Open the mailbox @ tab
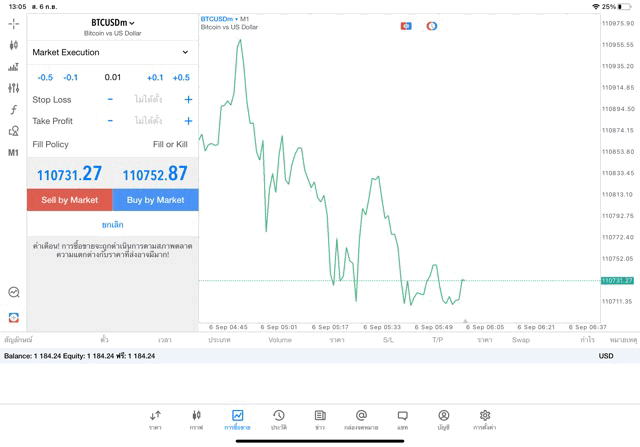640x447 pixels. tap(361, 419)
